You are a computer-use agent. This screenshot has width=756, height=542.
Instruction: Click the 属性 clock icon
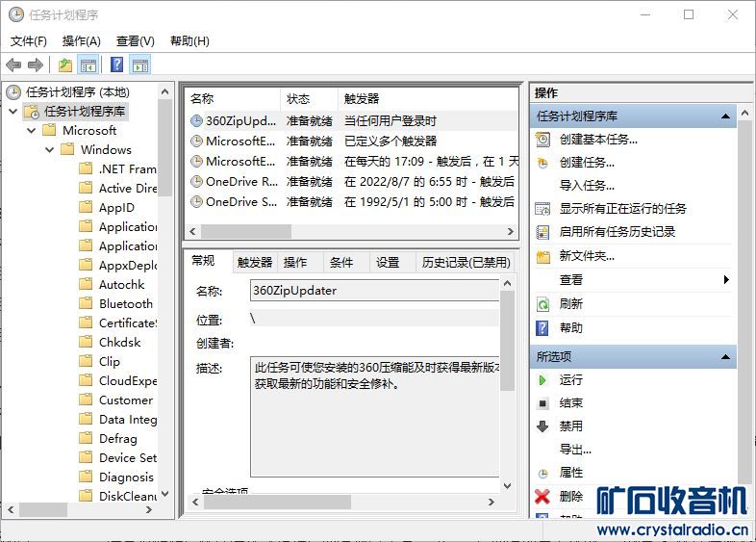point(542,473)
